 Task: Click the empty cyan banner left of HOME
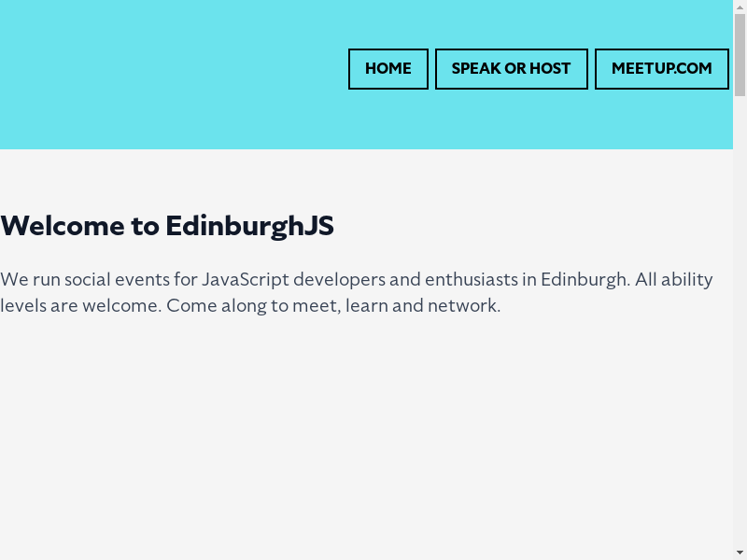(x=168, y=75)
